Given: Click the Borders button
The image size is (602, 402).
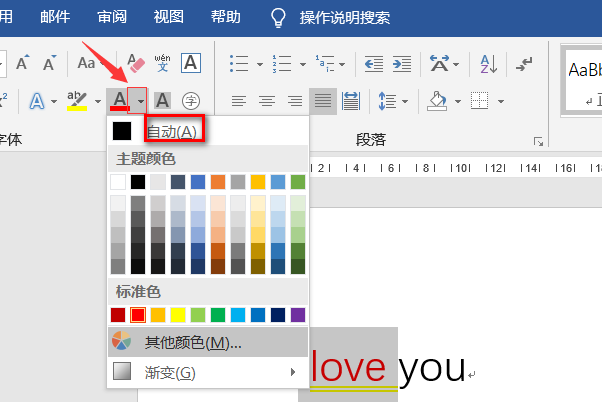Looking at the screenshot, I should (480, 101).
